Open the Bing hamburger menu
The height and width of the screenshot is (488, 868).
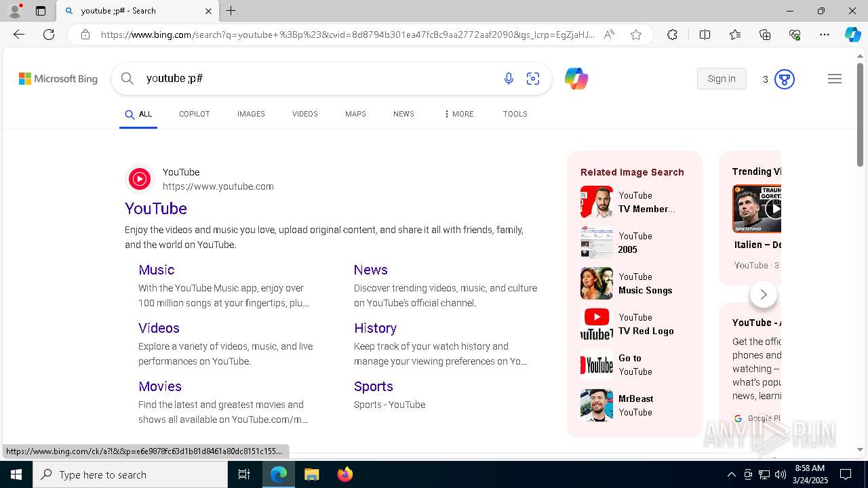835,79
